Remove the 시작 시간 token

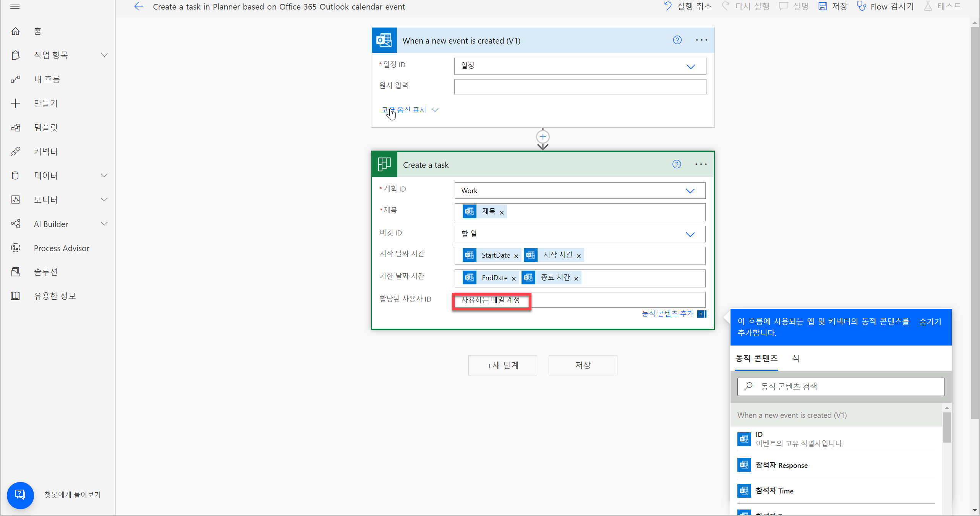pos(579,256)
